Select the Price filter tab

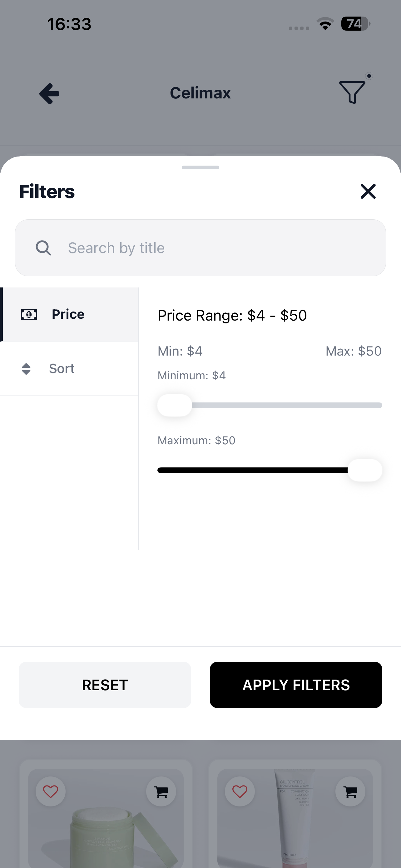tap(69, 314)
